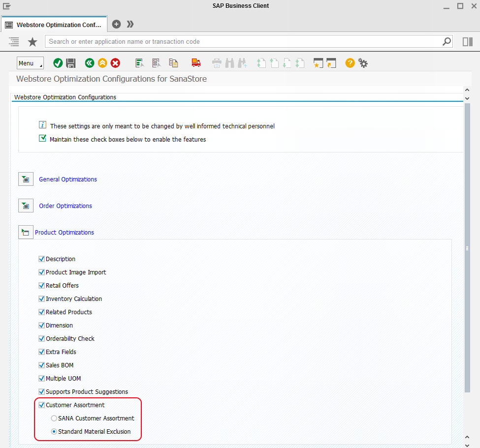Click the scroll up arrow just above the bottom-right down arrow
Image resolution: width=480 pixels, height=448 pixels.
467,437
